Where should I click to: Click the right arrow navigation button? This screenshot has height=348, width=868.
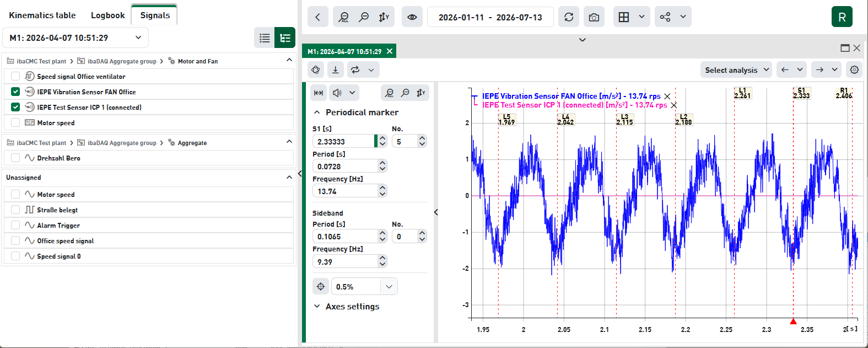click(x=820, y=69)
